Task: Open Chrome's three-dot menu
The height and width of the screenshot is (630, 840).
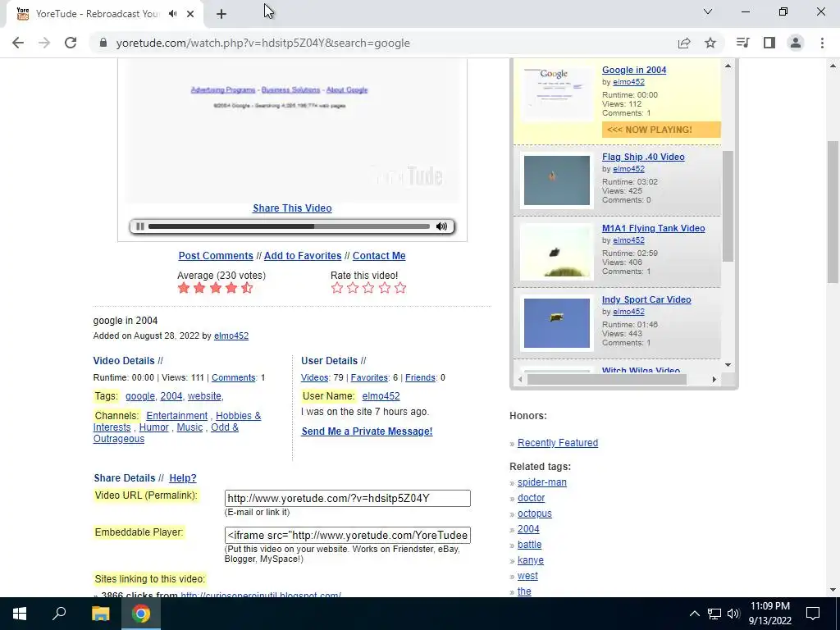Action: 822,43
